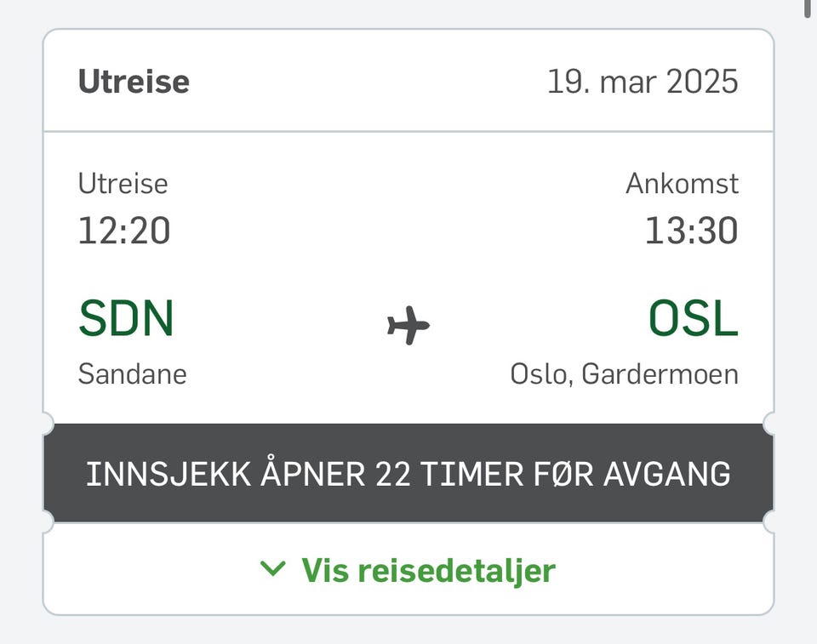The width and height of the screenshot is (817, 644).
Task: Click the Ankomst label
Action: [682, 183]
